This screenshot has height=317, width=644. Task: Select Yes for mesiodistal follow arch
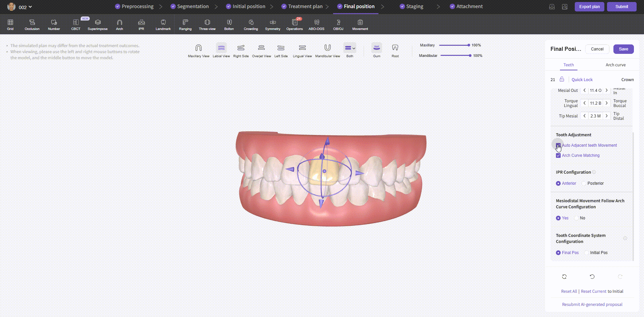558,218
